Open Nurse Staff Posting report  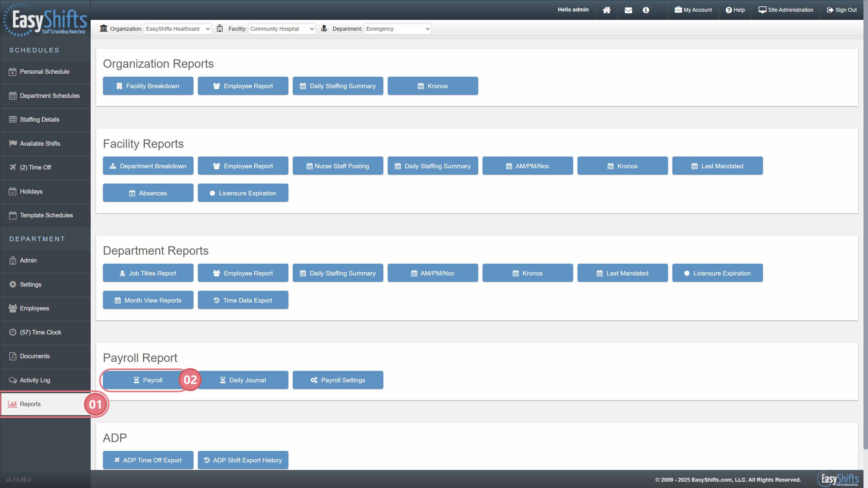tap(338, 166)
